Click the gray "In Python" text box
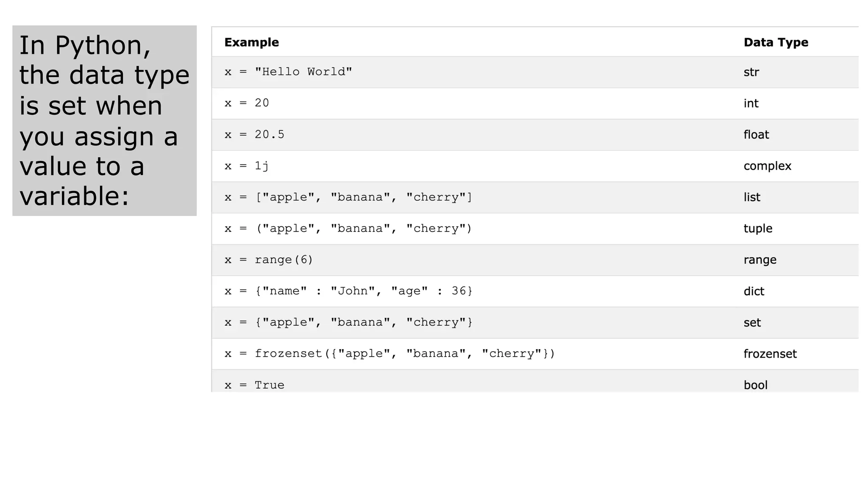The width and height of the screenshot is (868, 488). tap(104, 121)
